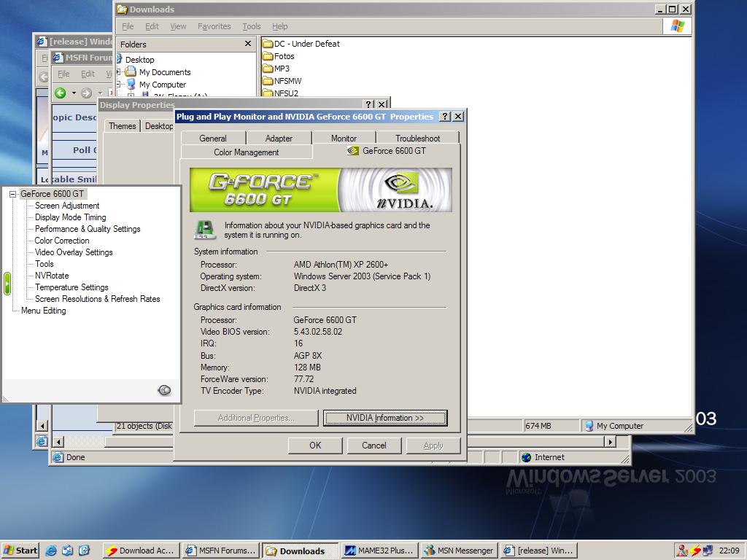Collapse the GeForce 6600 GT tree node
The height and width of the screenshot is (560, 747).
tap(13, 194)
